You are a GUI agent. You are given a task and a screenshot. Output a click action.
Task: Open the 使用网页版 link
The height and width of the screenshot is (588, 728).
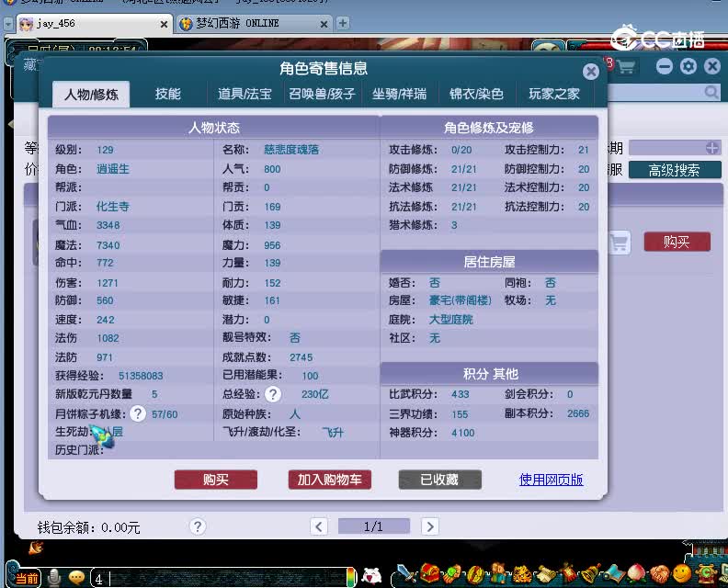[x=551, y=480]
